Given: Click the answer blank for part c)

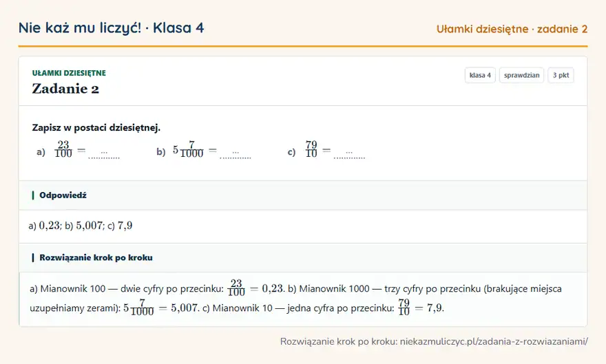Looking at the screenshot, I should [x=349, y=155].
